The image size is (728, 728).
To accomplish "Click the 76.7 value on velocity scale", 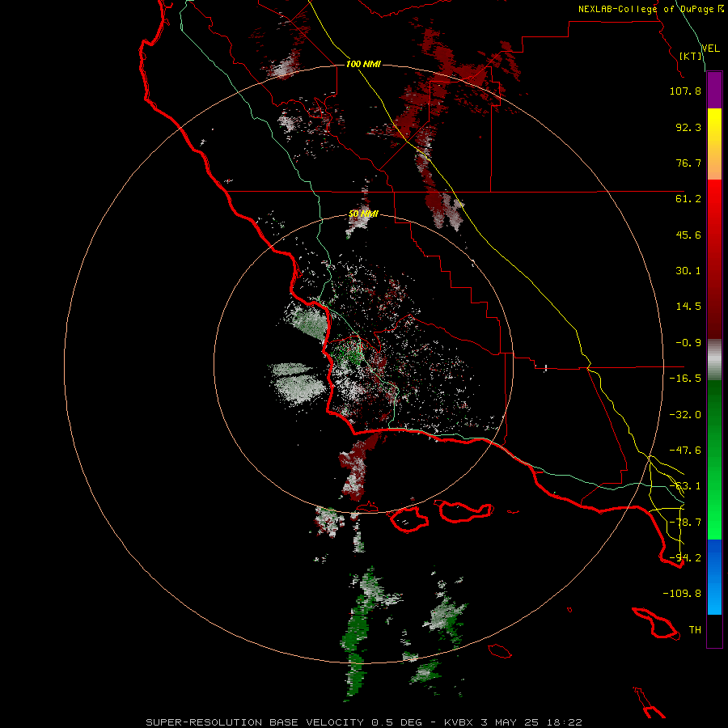I will pos(688,163).
